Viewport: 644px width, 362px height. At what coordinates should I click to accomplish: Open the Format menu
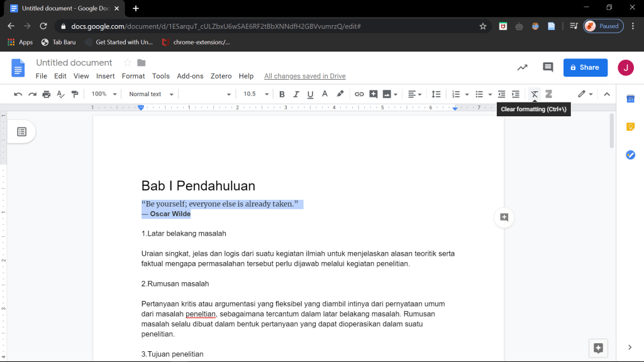click(133, 76)
